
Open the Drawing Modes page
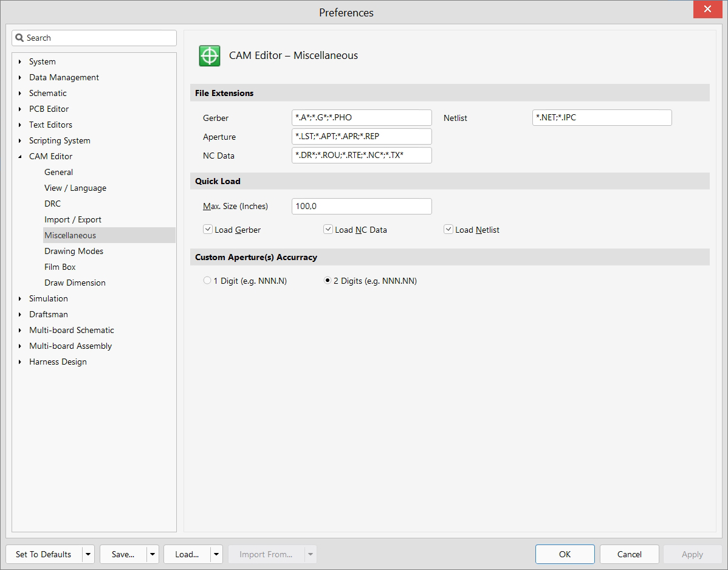pos(74,251)
